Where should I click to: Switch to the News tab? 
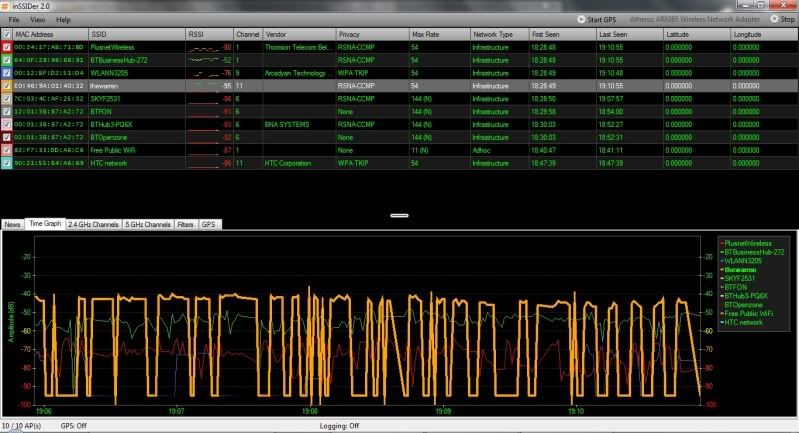[x=13, y=225]
